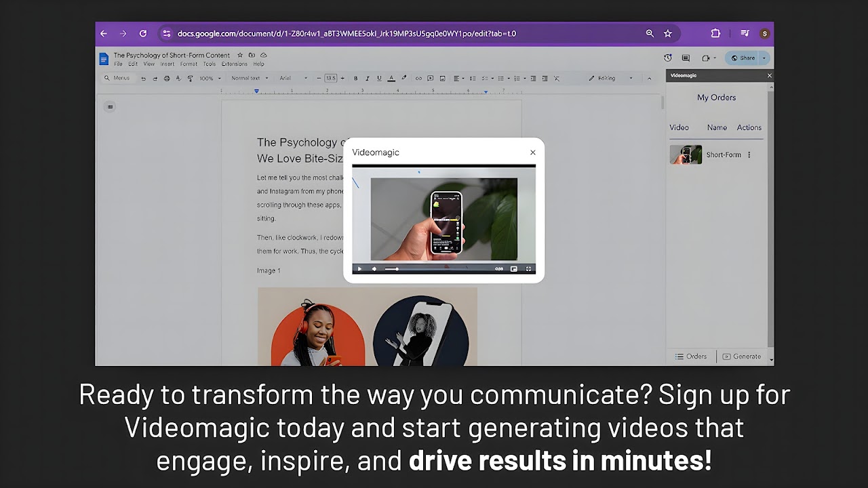Click the move to folder icon
The height and width of the screenshot is (488, 868).
coord(252,55)
